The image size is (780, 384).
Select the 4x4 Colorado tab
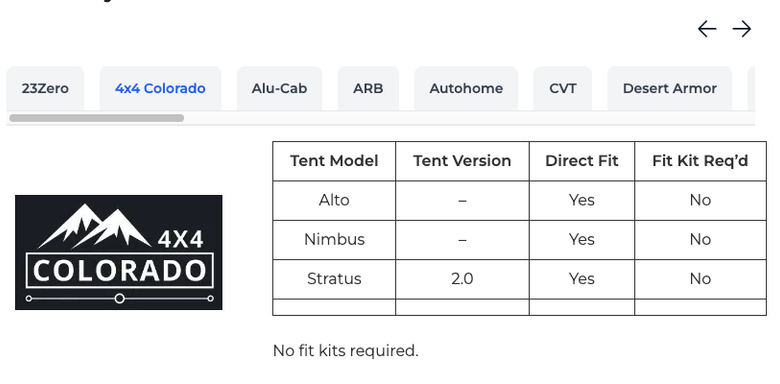point(160,89)
